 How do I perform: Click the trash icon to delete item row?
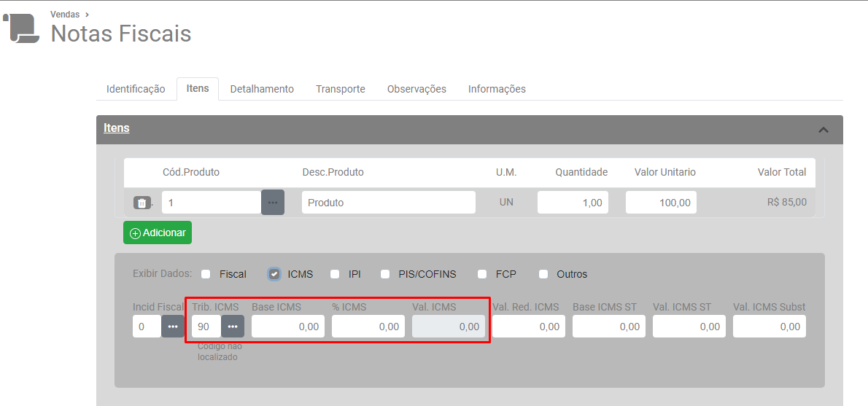tap(142, 203)
